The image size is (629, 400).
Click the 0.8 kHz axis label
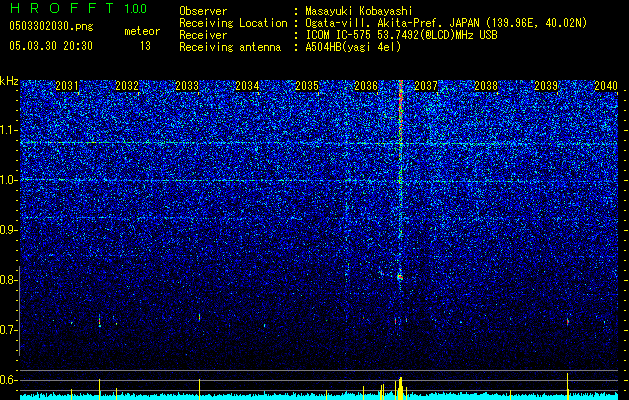tap(8, 280)
